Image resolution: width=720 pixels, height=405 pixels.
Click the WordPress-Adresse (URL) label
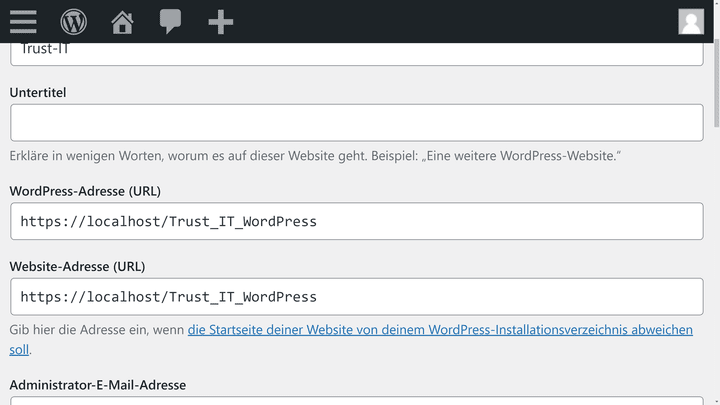pyautogui.click(x=85, y=191)
